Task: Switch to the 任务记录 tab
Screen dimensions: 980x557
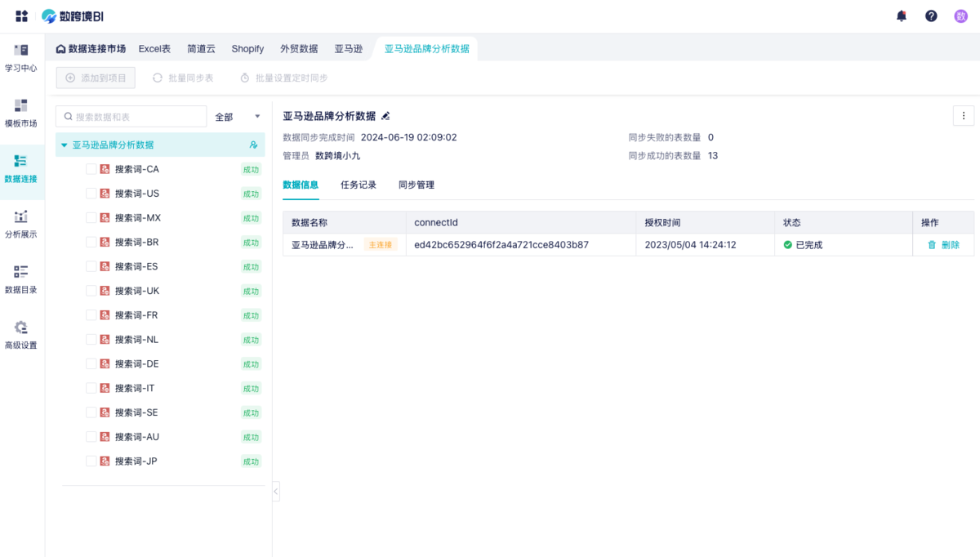Action: tap(359, 185)
